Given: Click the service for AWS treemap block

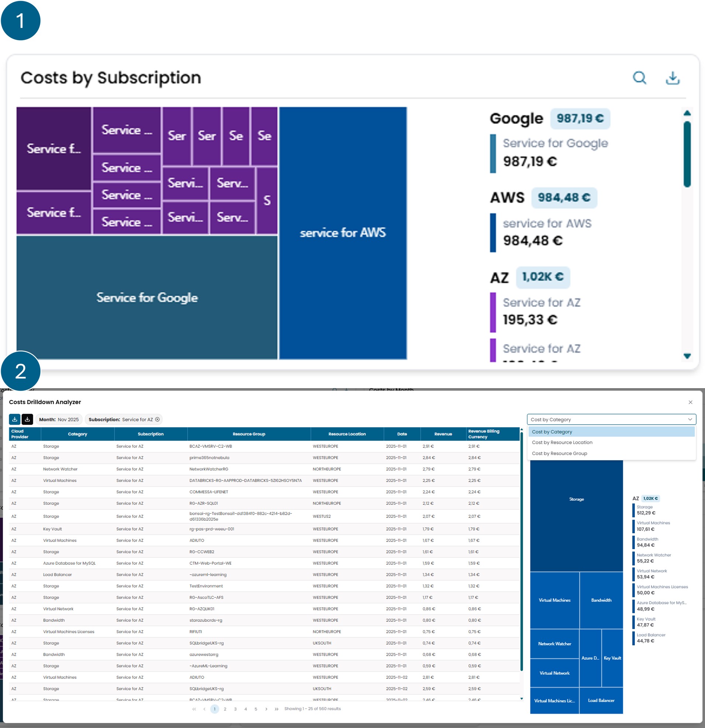Looking at the screenshot, I should [343, 233].
